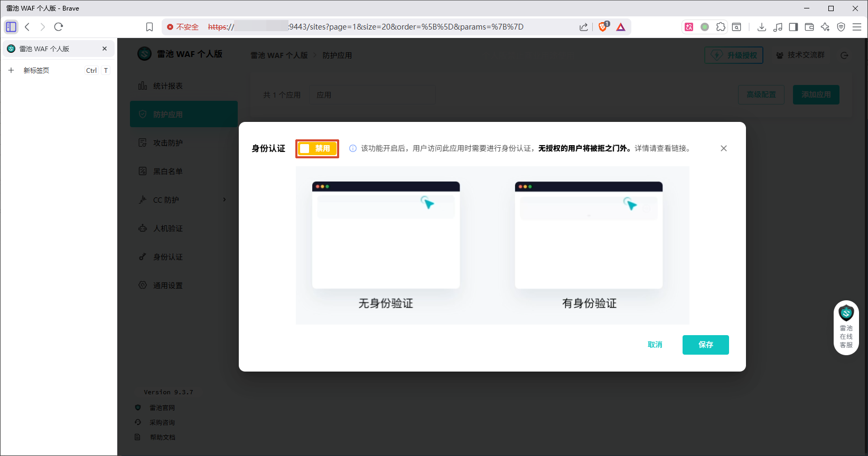
Task: Open the Brave Shields lion icon
Action: pyautogui.click(x=603, y=27)
